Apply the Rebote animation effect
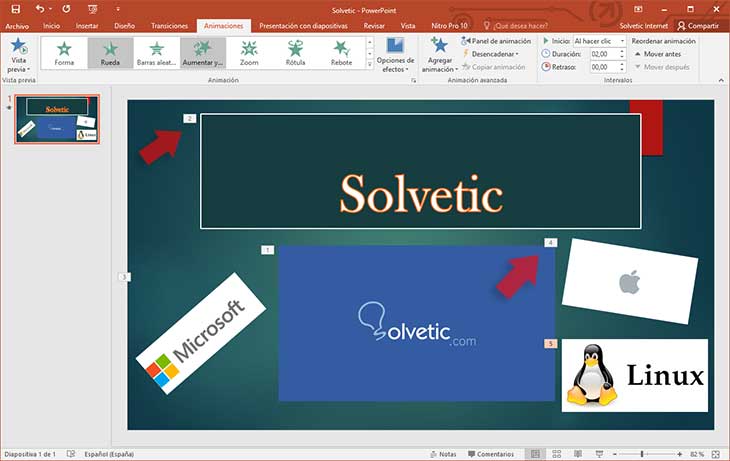The width and height of the screenshot is (730, 461). 341,53
